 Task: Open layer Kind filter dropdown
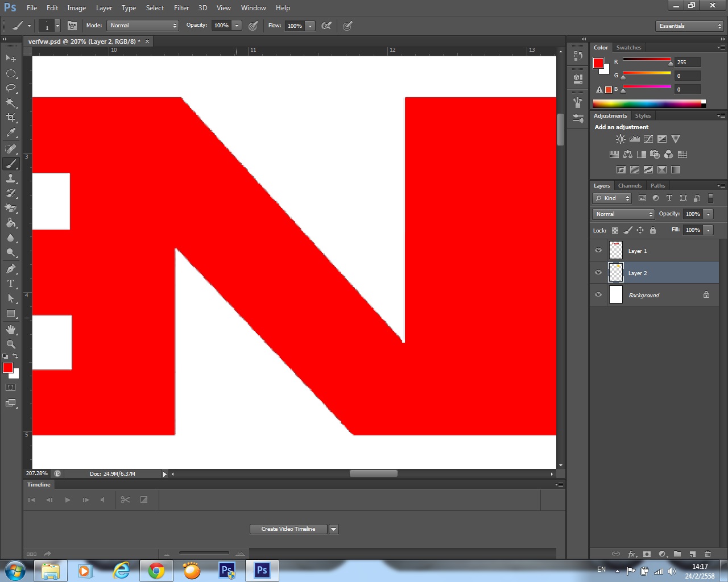click(x=612, y=198)
